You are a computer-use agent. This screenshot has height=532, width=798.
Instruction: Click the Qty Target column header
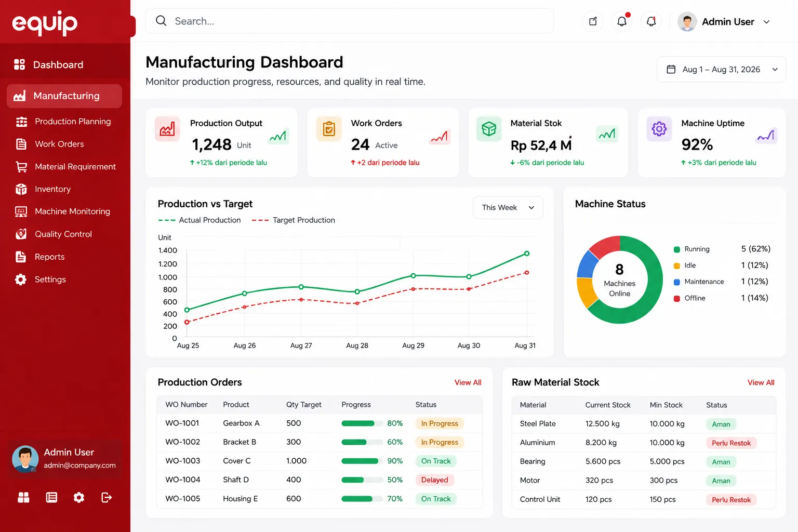point(303,405)
